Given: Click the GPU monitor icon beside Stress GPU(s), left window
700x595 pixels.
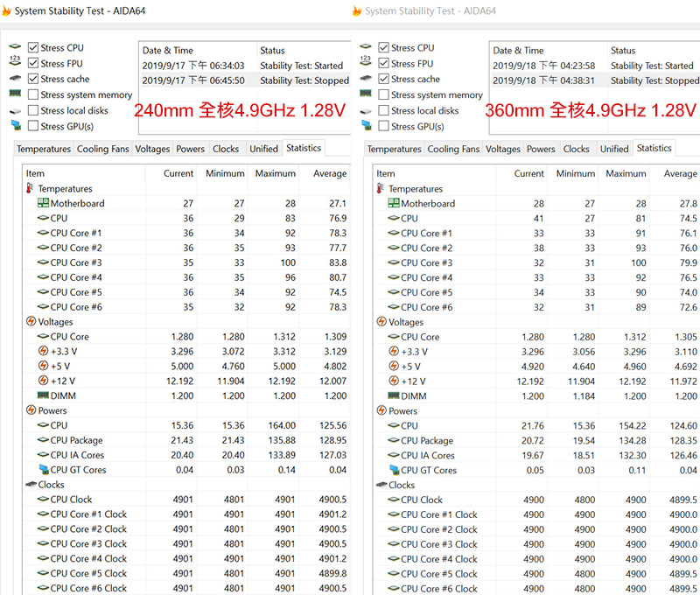Looking at the screenshot, I should point(16,125).
